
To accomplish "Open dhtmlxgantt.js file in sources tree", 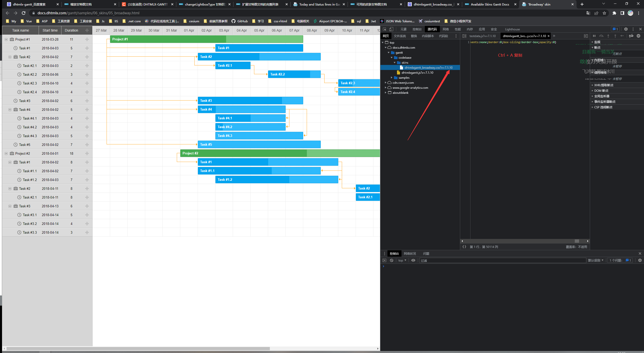I will (417, 73).
